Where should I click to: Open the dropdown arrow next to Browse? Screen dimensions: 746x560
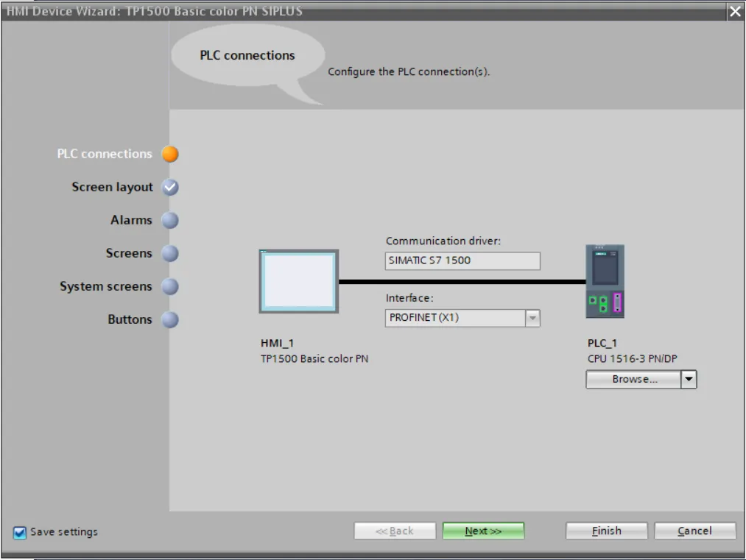(x=688, y=379)
